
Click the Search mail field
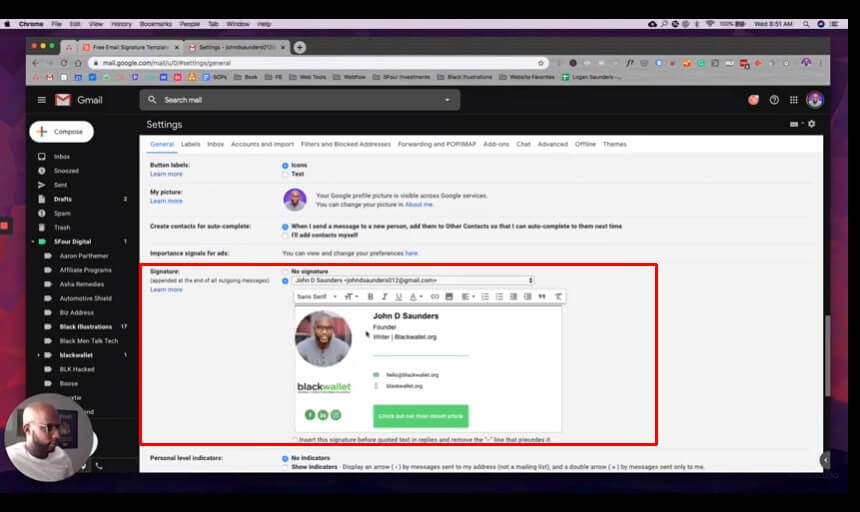click(299, 100)
